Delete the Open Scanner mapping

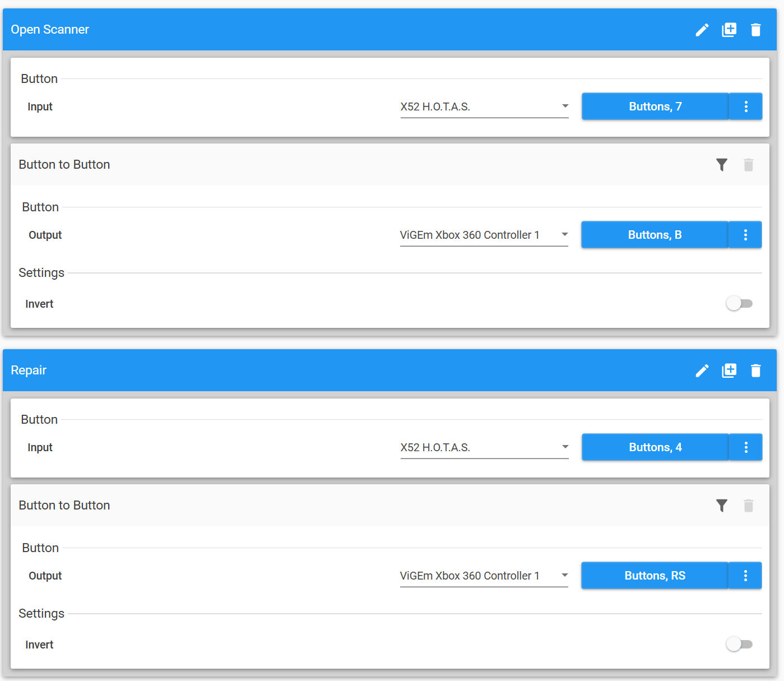(x=755, y=30)
